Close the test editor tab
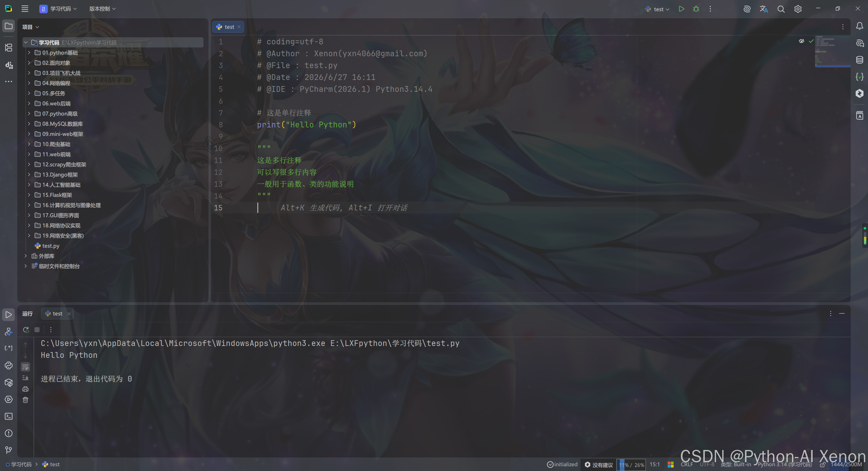Screen dimensions: 868x471 tap(239, 27)
